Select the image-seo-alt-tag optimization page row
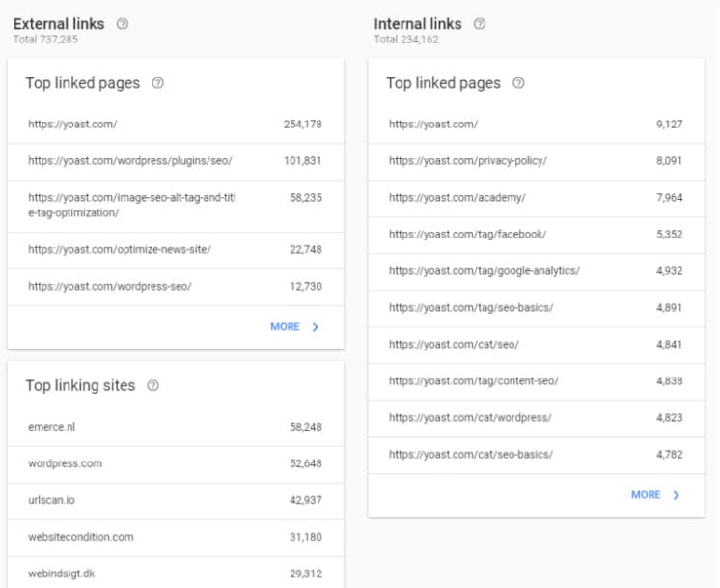Screen dimensions: 720x588 [176, 206]
